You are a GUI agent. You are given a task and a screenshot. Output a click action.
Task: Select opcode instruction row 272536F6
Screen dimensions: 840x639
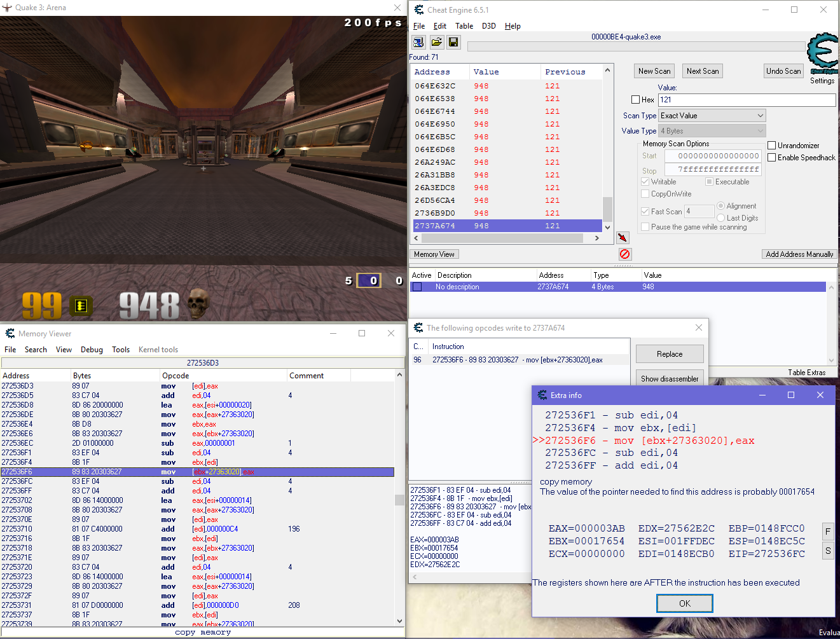tap(520, 360)
